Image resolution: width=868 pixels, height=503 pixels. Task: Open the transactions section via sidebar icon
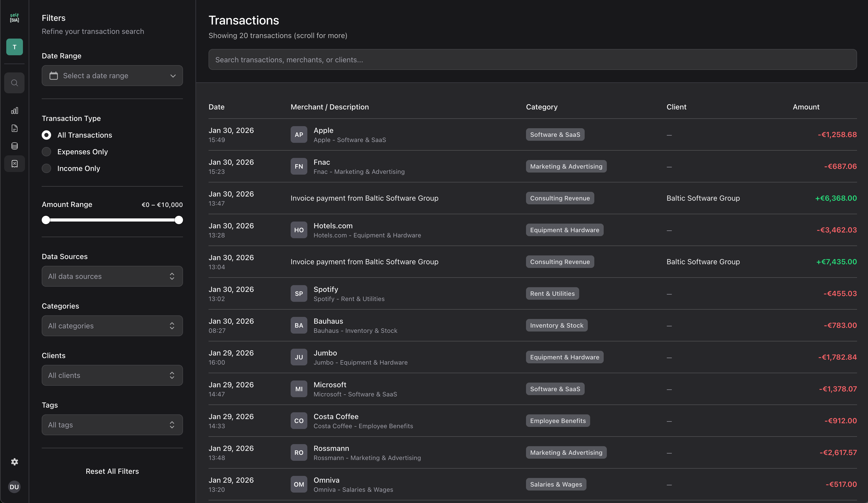14,163
